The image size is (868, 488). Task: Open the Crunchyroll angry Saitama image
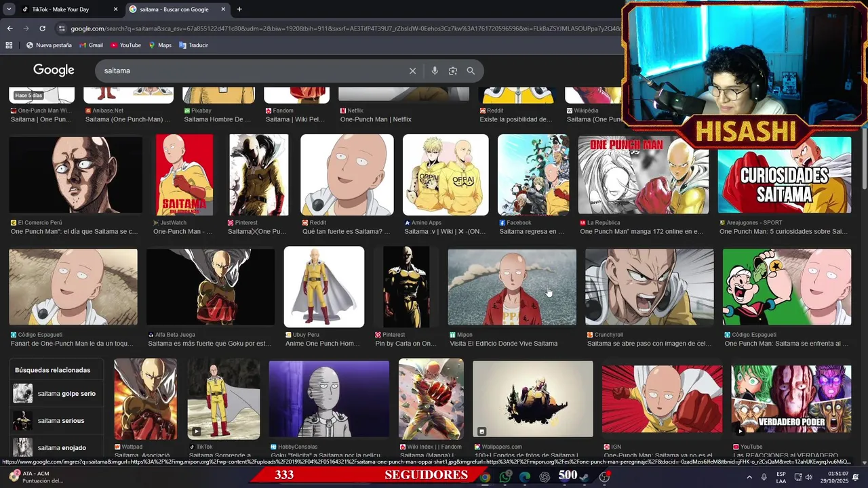point(650,287)
